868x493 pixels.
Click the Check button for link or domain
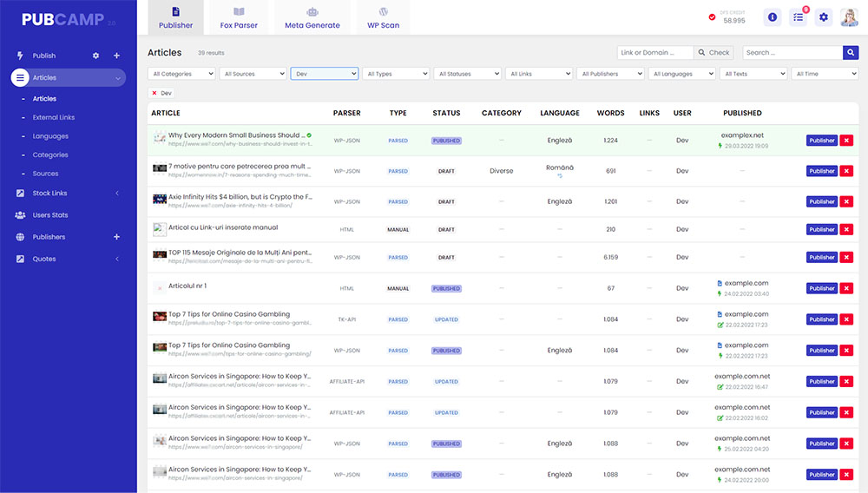pos(714,53)
